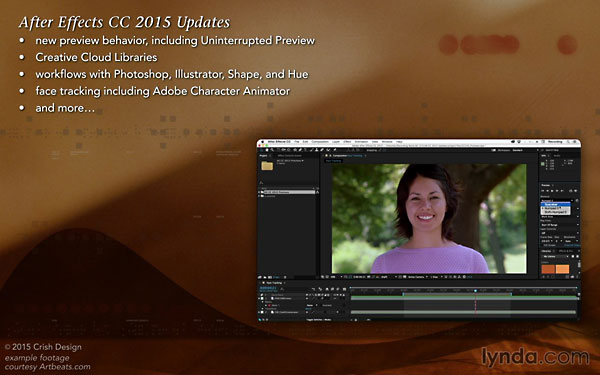Click the Spotlight search icon in menu bar
The height and width of the screenshot is (375, 600).
click(568, 142)
